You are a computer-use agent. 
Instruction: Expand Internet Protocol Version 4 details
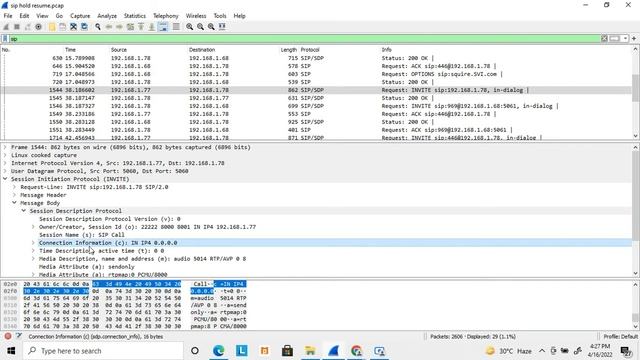[x=5, y=163]
